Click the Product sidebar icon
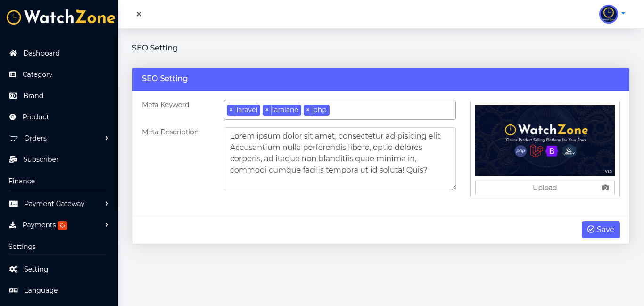Image resolution: width=644 pixels, height=306 pixels. click(13, 117)
